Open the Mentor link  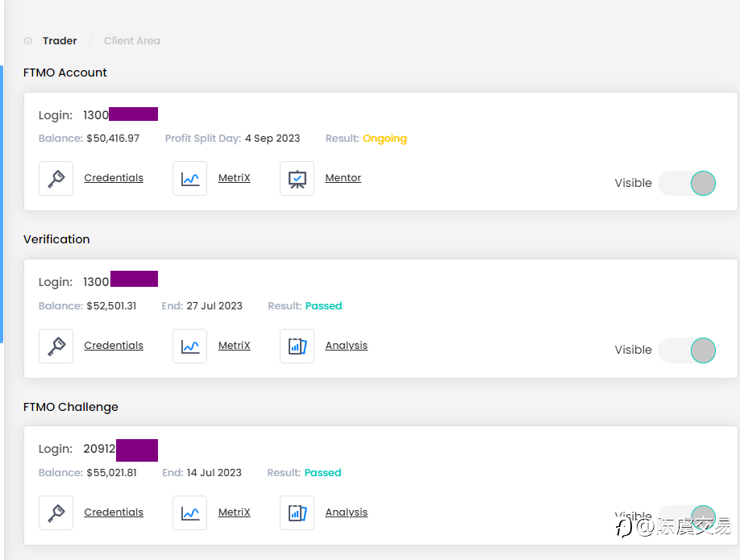point(343,178)
